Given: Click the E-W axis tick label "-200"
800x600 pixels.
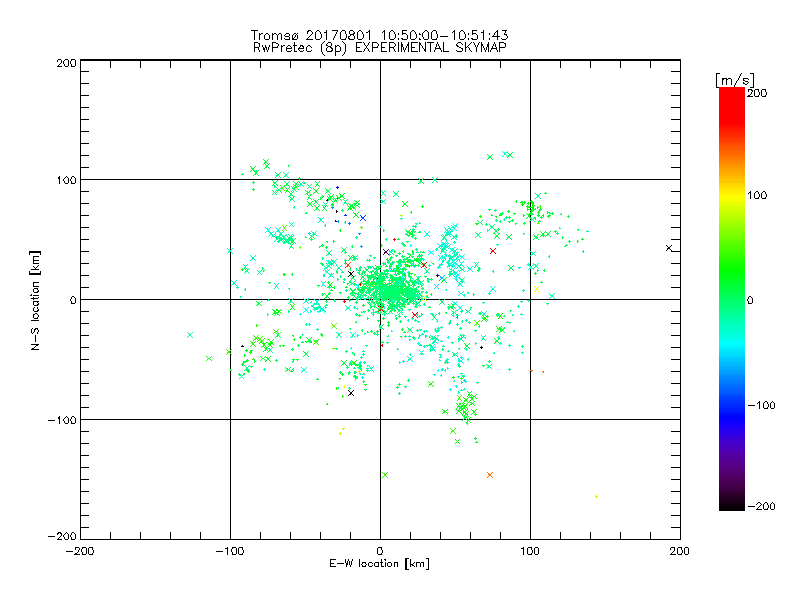Looking at the screenshot, I should point(80,551).
